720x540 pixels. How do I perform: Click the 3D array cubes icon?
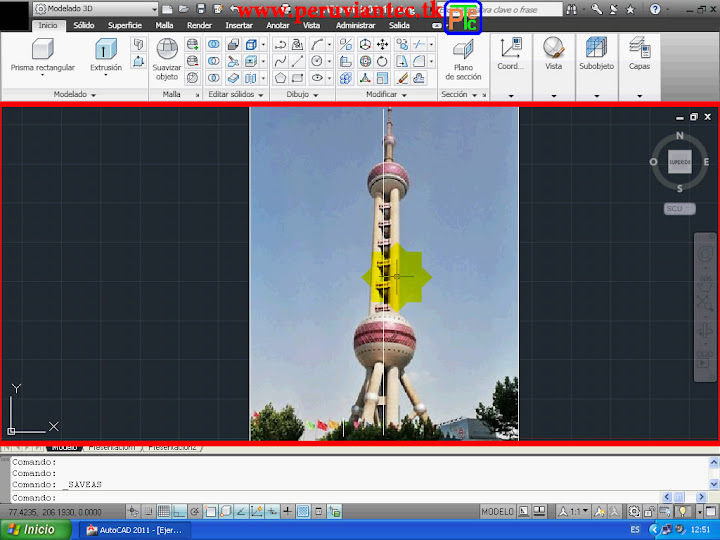click(346, 78)
